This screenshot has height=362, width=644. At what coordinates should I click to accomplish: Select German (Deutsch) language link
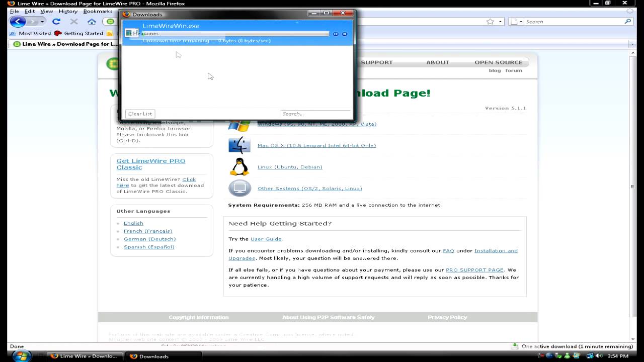[x=149, y=239]
